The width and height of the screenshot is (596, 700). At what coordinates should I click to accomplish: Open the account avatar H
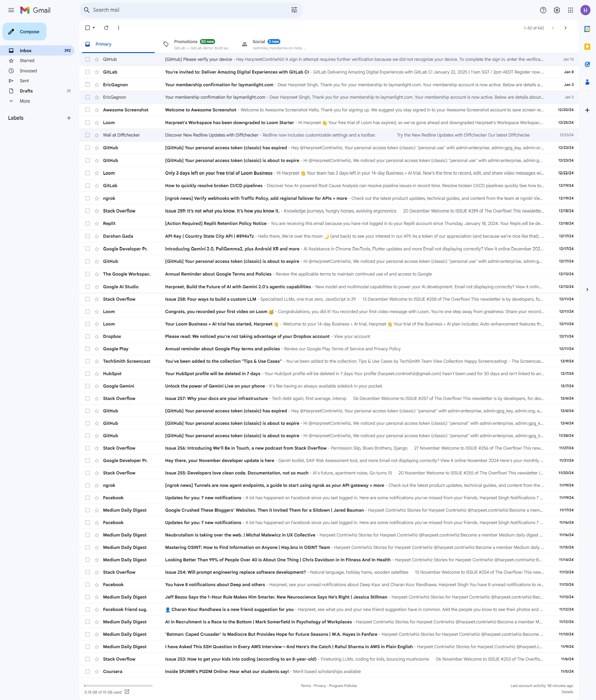click(585, 10)
